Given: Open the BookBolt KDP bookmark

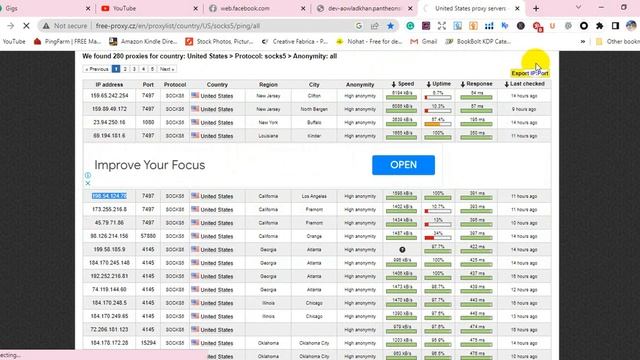Looking at the screenshot, I should (x=479, y=41).
